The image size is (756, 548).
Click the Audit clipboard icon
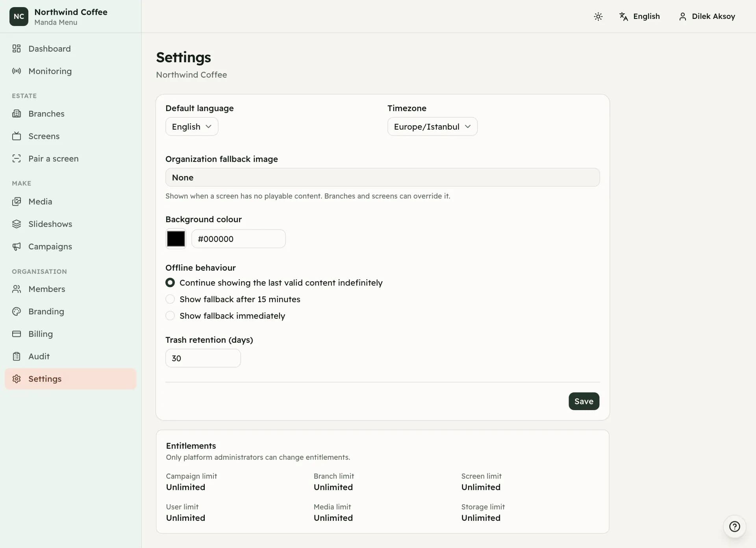pyautogui.click(x=17, y=356)
